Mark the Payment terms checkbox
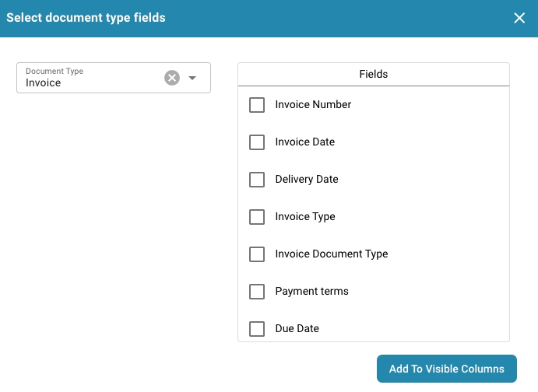538x392 pixels. tap(257, 292)
